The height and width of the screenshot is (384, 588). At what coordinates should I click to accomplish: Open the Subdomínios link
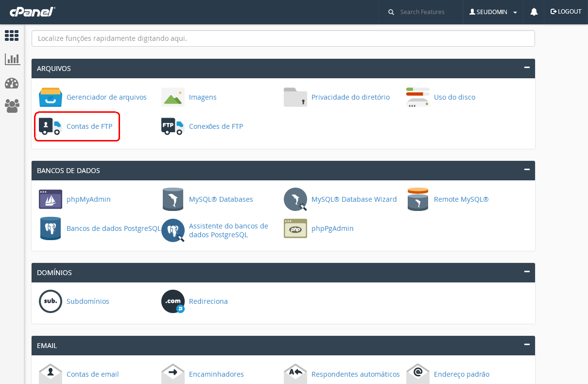tap(88, 301)
